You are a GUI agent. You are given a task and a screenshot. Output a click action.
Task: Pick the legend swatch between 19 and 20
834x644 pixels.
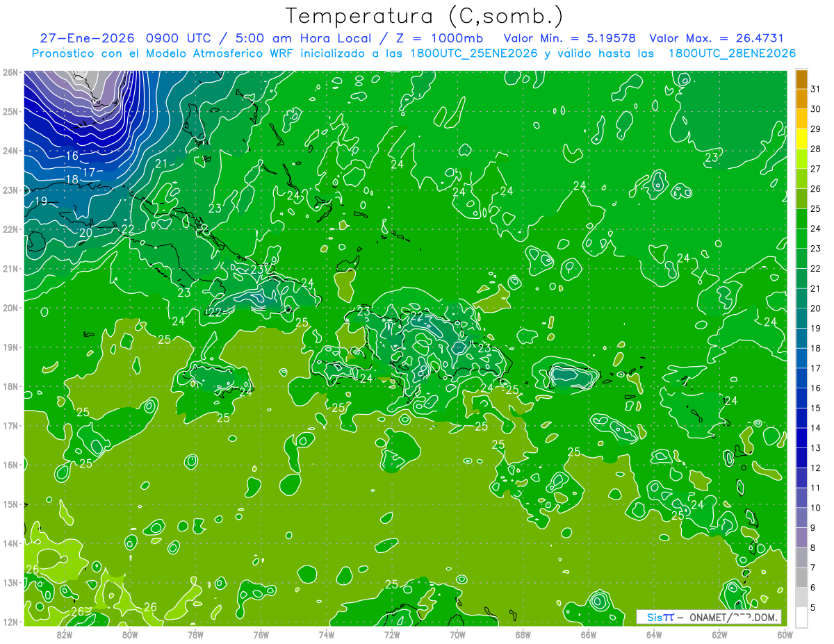[802, 317]
